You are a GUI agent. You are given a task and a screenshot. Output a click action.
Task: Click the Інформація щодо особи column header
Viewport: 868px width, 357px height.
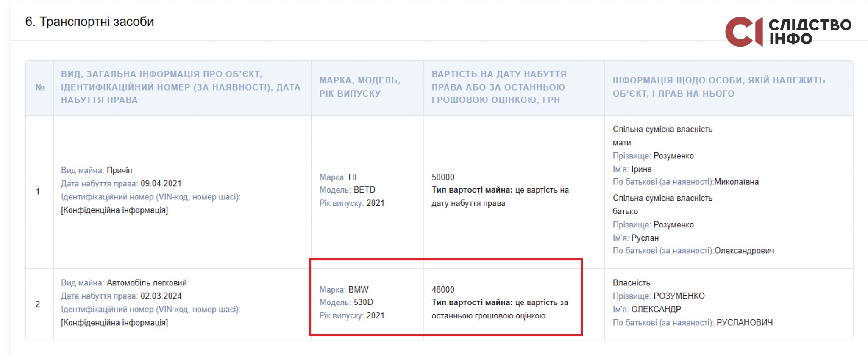719,87
